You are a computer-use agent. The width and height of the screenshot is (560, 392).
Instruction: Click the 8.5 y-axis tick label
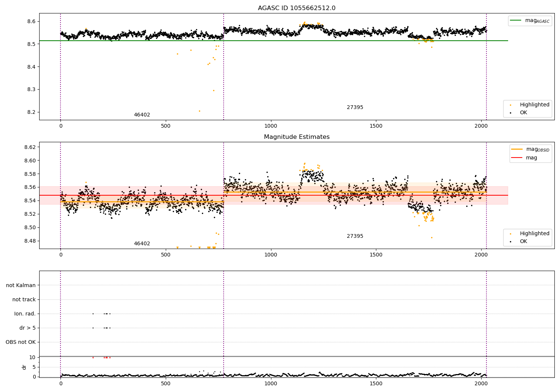31,44
